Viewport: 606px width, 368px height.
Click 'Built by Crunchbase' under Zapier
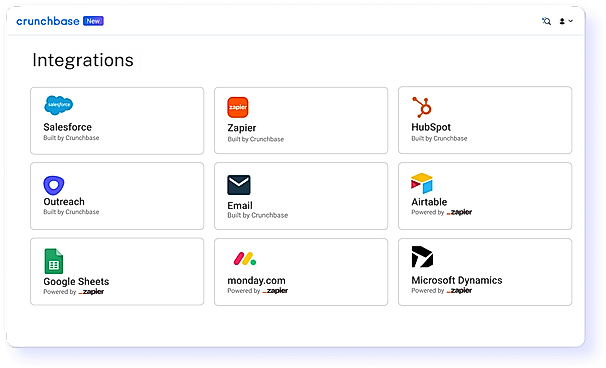255,139
